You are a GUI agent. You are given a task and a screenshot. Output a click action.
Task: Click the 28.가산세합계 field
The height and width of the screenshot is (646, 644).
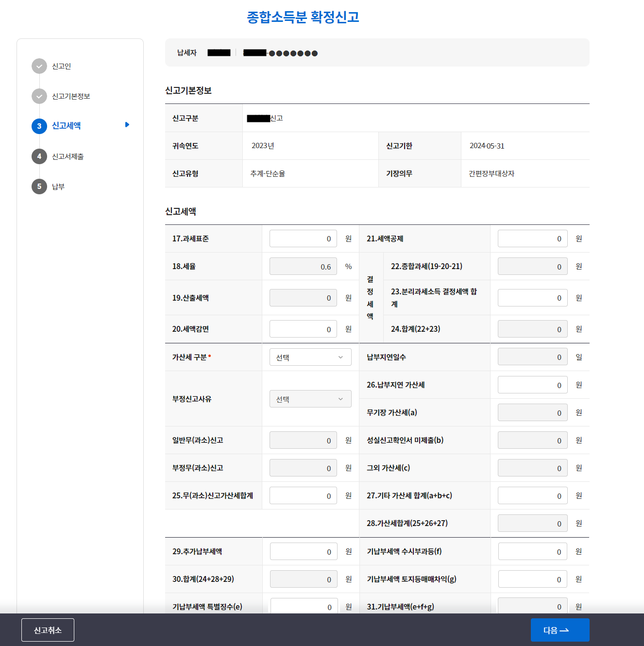[x=533, y=523]
